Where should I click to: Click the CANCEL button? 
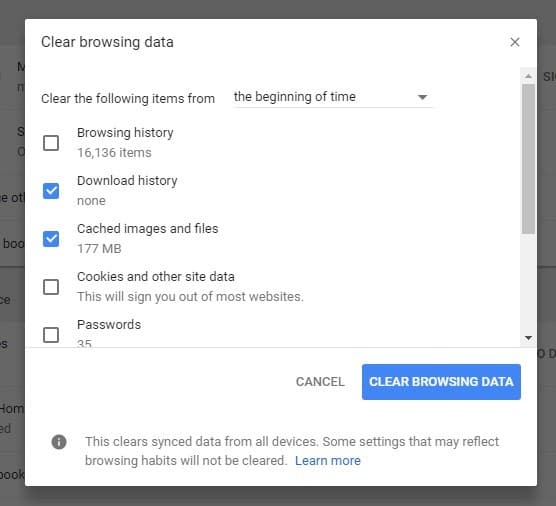(320, 382)
